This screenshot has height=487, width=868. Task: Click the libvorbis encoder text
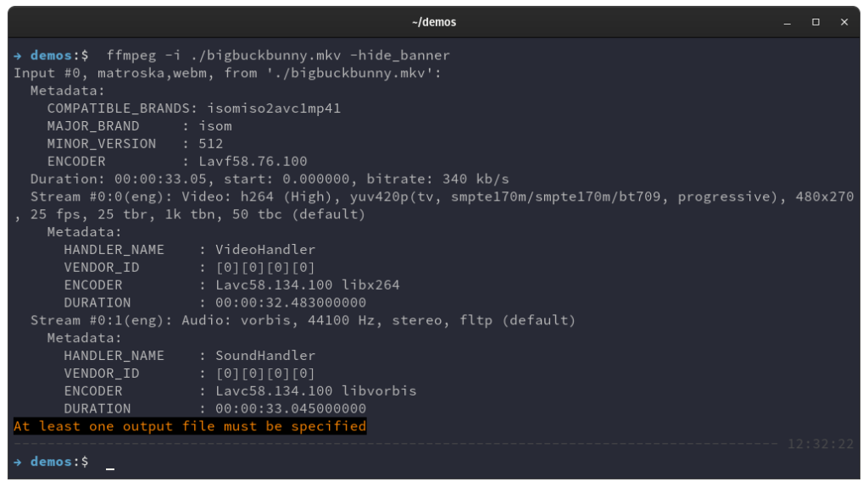click(379, 391)
